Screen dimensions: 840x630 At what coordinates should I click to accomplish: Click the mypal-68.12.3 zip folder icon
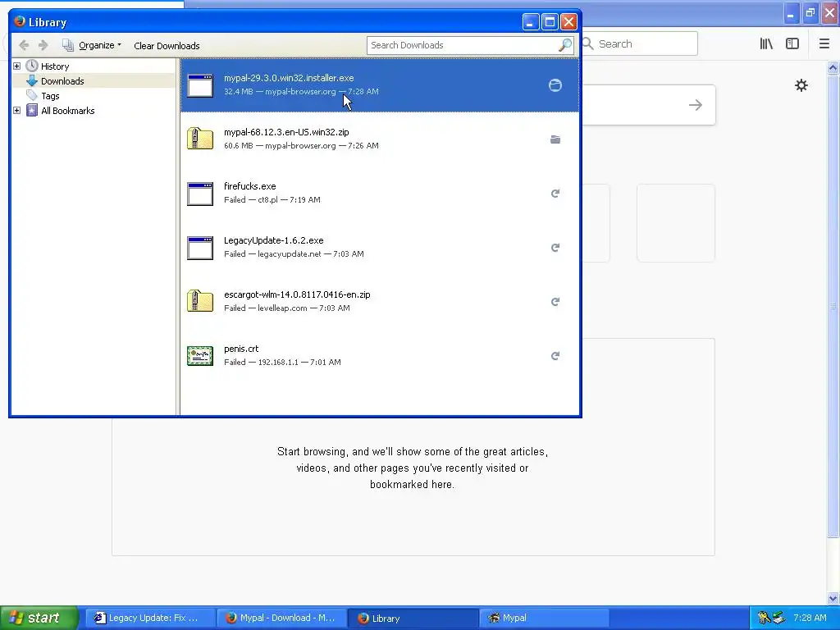(200, 139)
